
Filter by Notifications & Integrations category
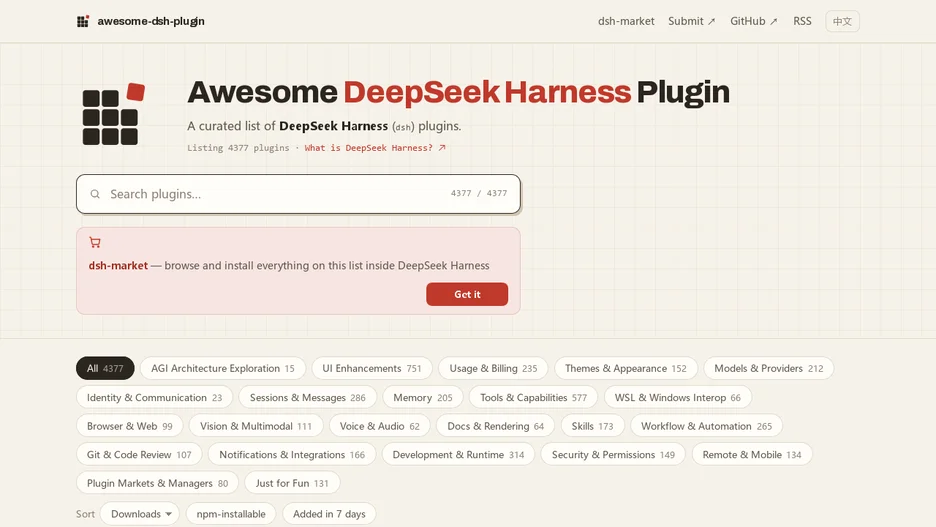pyautogui.click(x=292, y=455)
